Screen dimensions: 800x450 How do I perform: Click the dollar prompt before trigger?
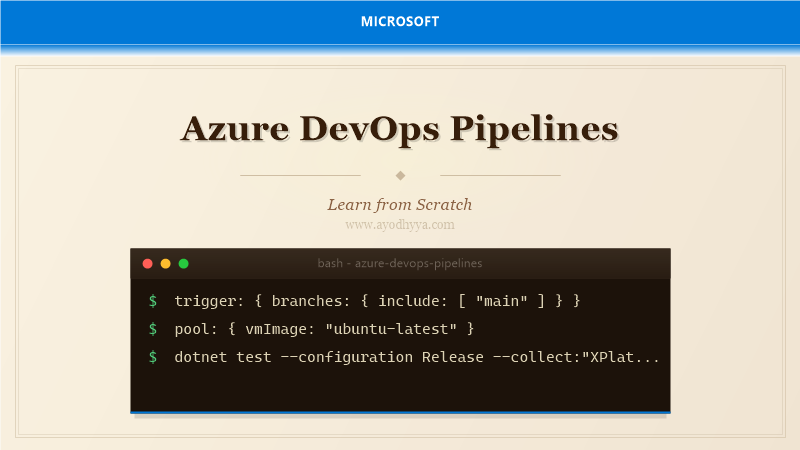[x=153, y=301]
